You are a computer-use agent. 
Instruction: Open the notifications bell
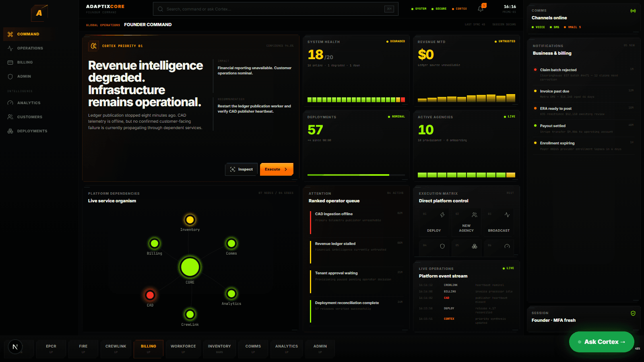pyautogui.click(x=481, y=9)
